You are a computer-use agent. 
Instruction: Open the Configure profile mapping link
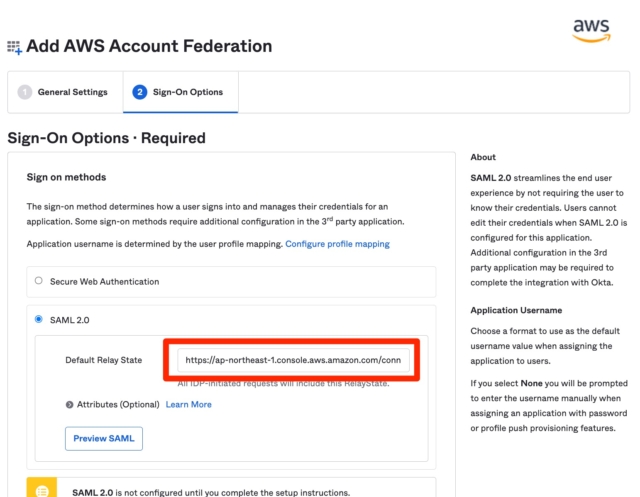point(337,244)
